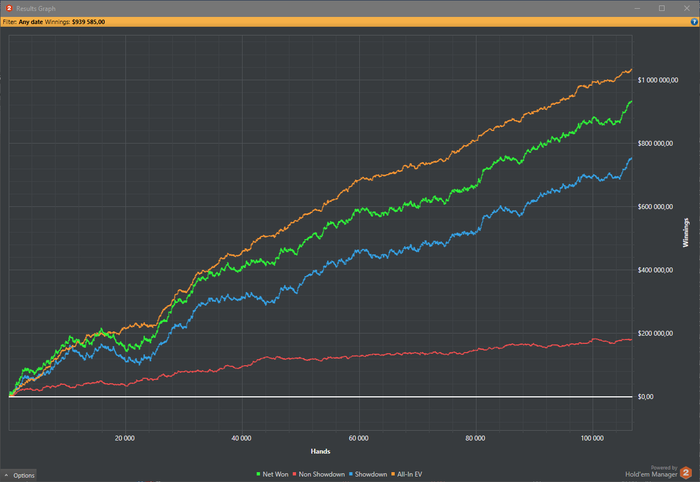Viewport: 700px width, 482px height.
Task: Click the 20 000 hands axis label
Action: [x=125, y=438]
